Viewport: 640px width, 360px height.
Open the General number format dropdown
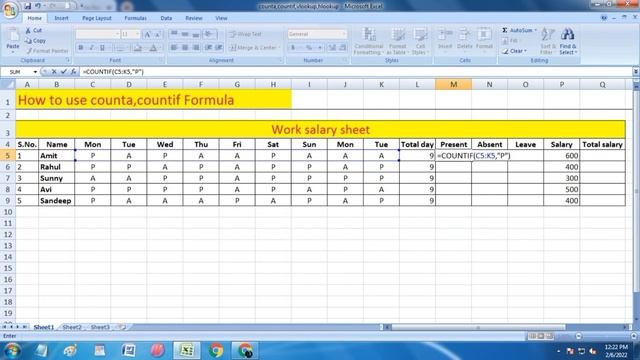[x=344, y=34]
